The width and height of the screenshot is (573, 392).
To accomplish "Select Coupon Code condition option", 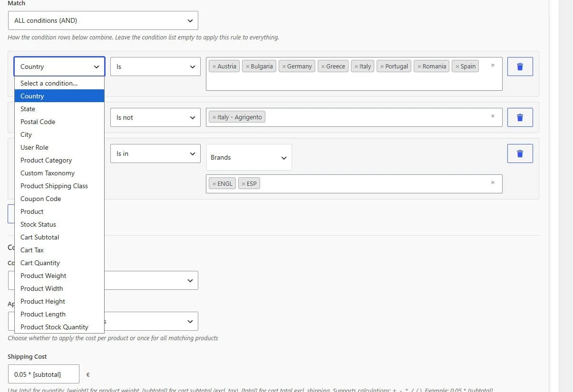I will tap(59, 199).
